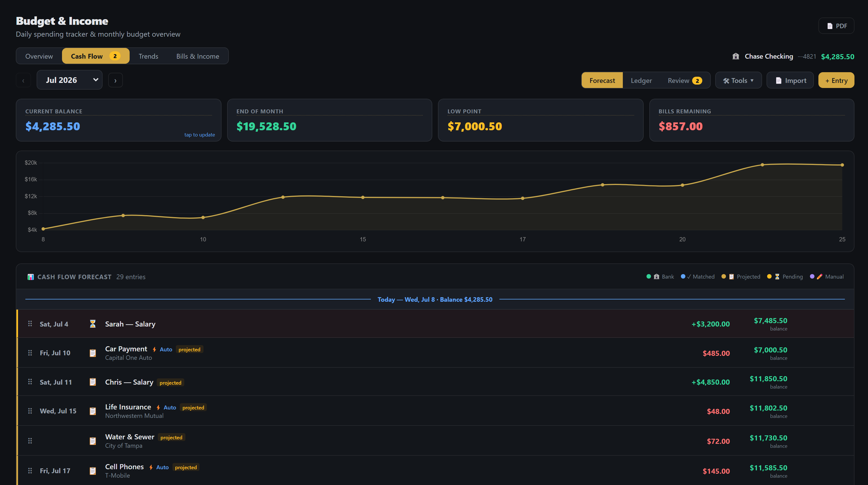Click clipboard icon on Car Payment row
The width and height of the screenshot is (868, 485).
coord(93,353)
